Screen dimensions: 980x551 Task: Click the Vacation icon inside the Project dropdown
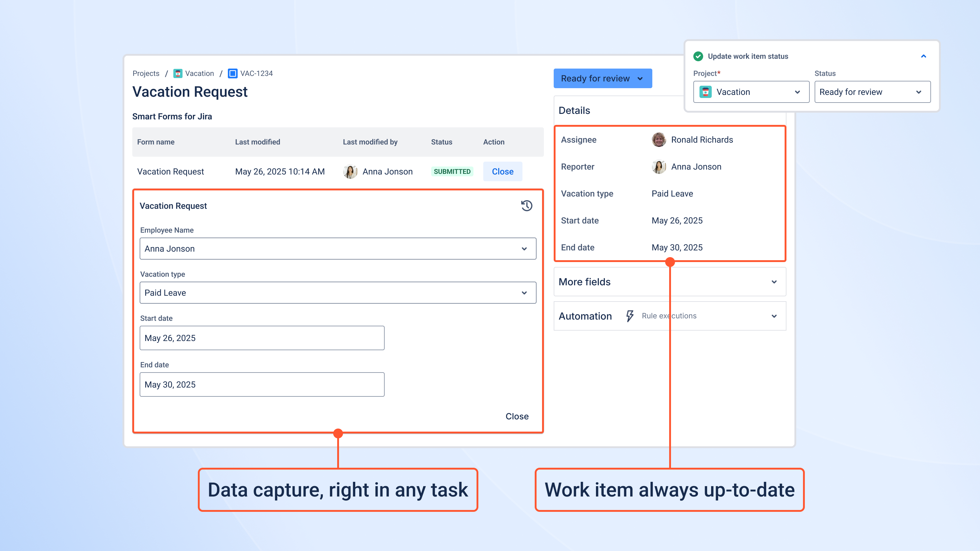click(705, 92)
